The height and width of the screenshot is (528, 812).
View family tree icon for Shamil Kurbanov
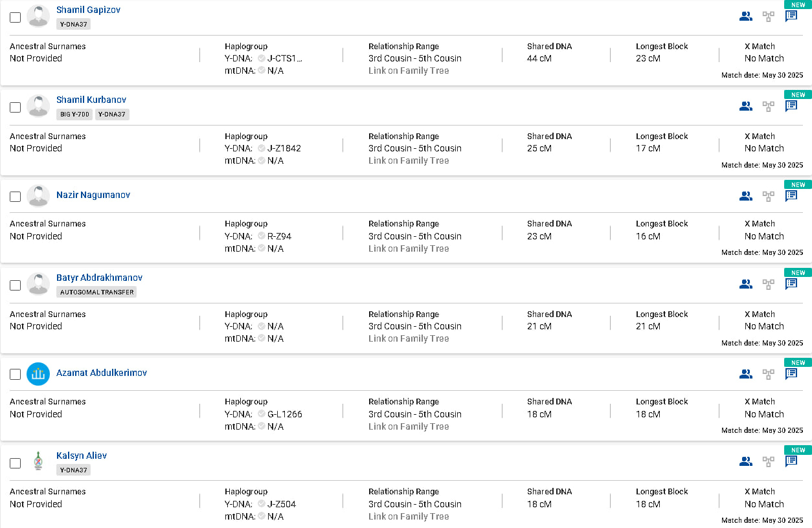(769, 106)
